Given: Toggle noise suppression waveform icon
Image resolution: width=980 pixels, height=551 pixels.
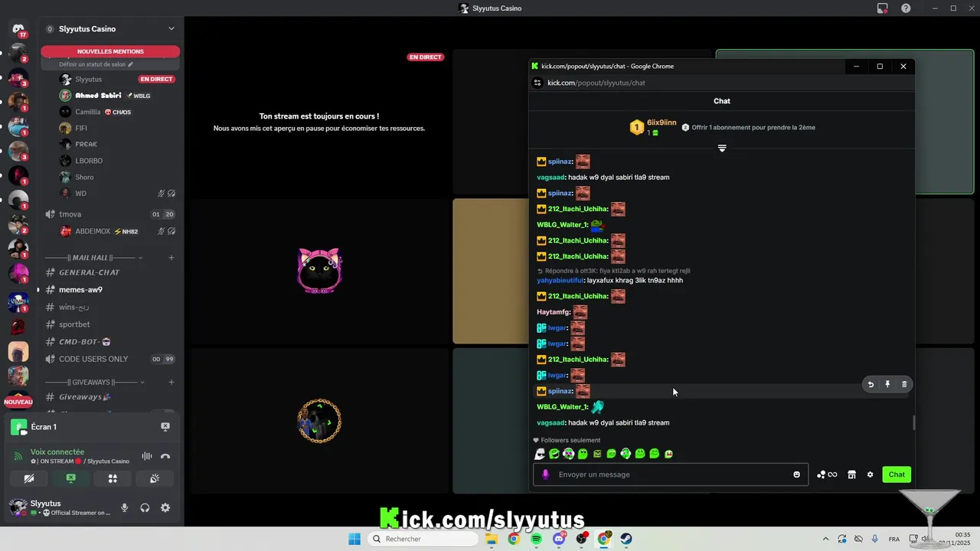Looking at the screenshot, I should (x=146, y=456).
